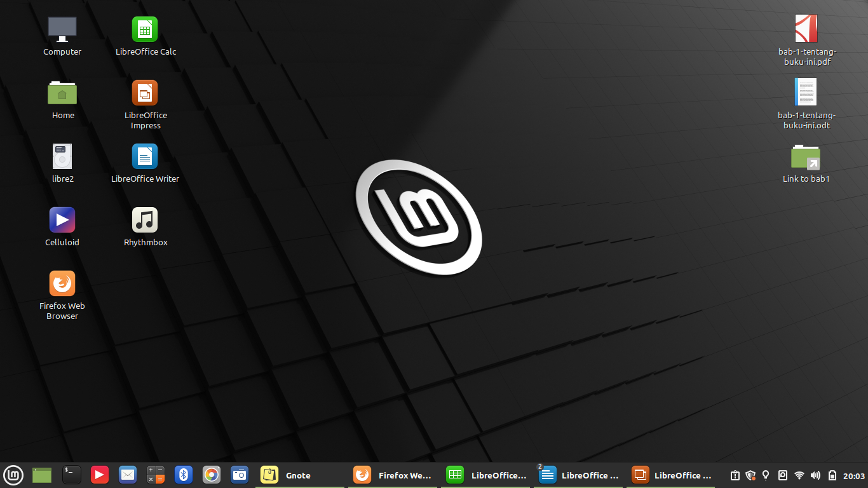The height and width of the screenshot is (488, 868).
Task: Switch to the Firefox taskbar window
Action: point(393,475)
